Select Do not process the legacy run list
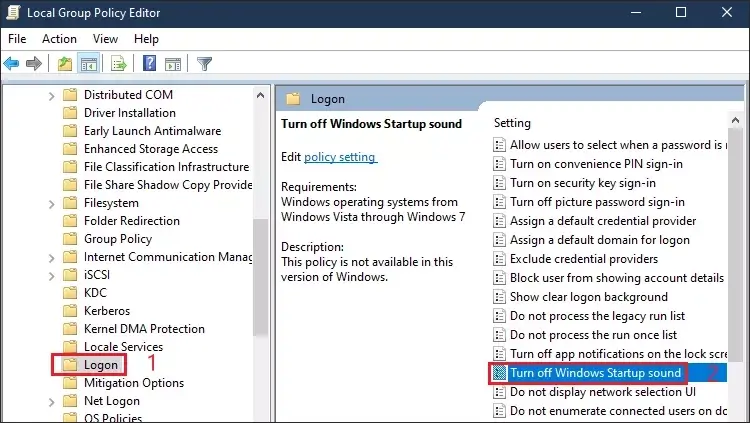 [x=597, y=316]
